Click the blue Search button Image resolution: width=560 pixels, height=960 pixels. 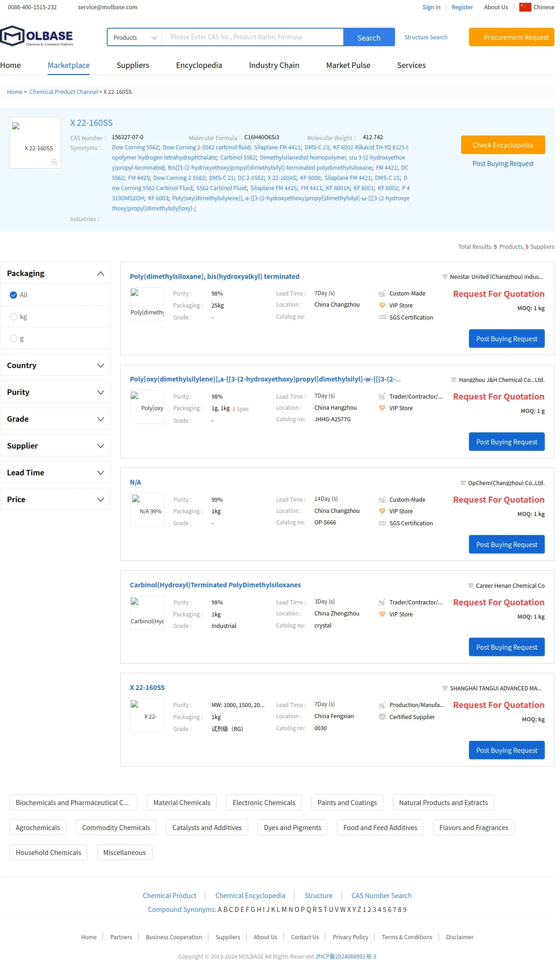(x=369, y=37)
